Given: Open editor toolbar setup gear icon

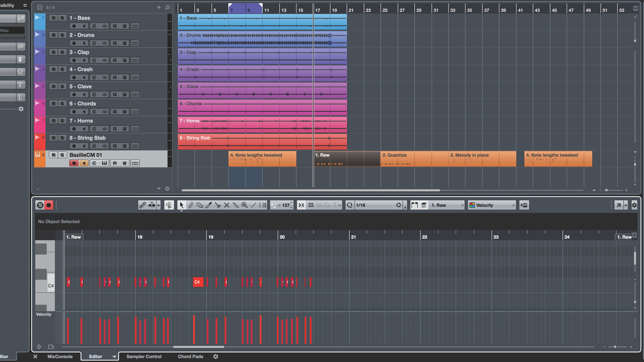Looking at the screenshot, I should (x=634, y=205).
